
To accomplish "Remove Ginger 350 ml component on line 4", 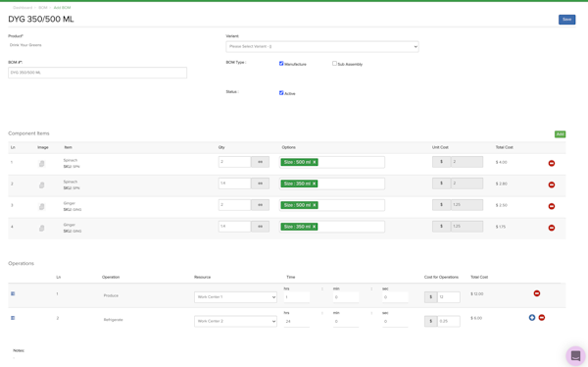I will click(551, 228).
